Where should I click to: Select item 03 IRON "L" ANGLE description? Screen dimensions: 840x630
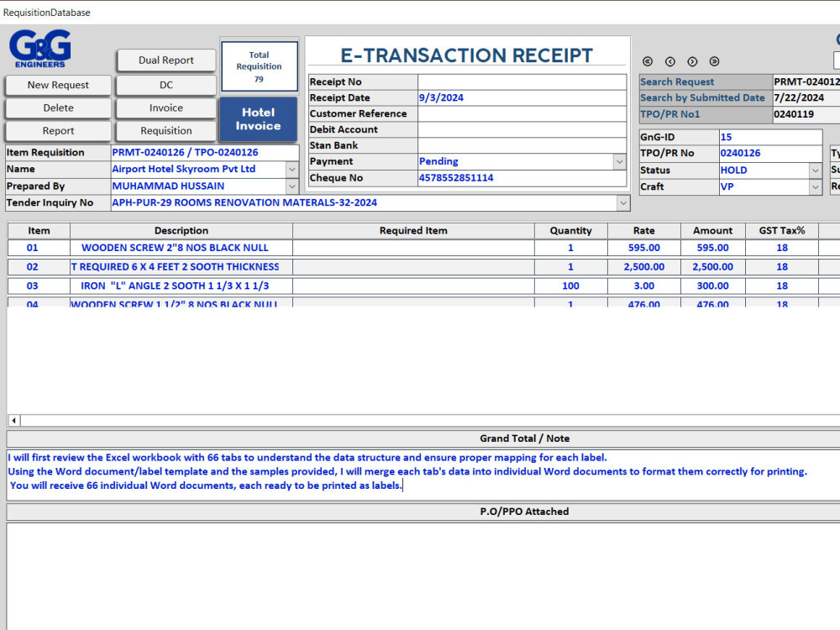coord(181,286)
